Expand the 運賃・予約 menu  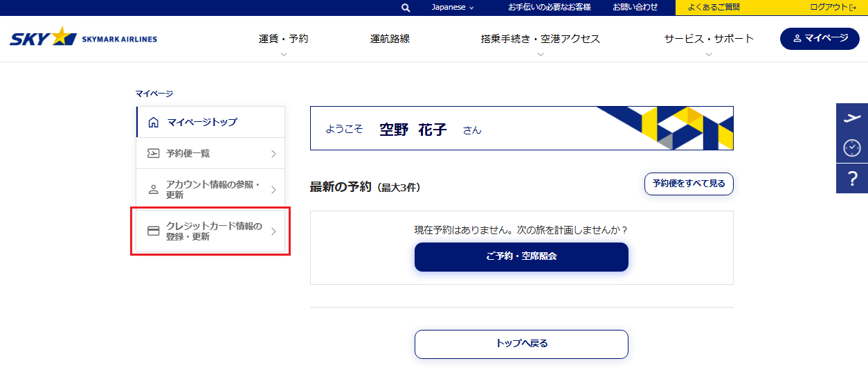point(283,39)
